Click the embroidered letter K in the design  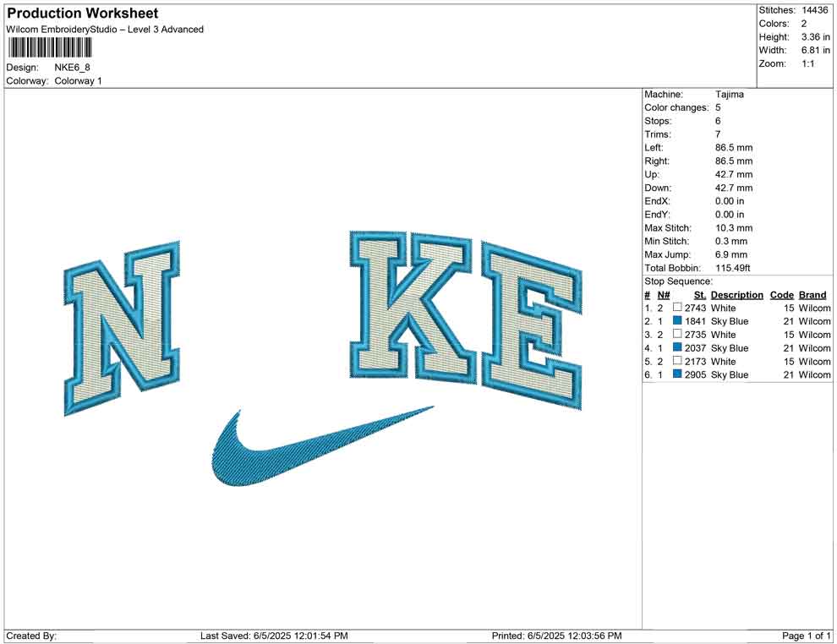pyautogui.click(x=413, y=306)
